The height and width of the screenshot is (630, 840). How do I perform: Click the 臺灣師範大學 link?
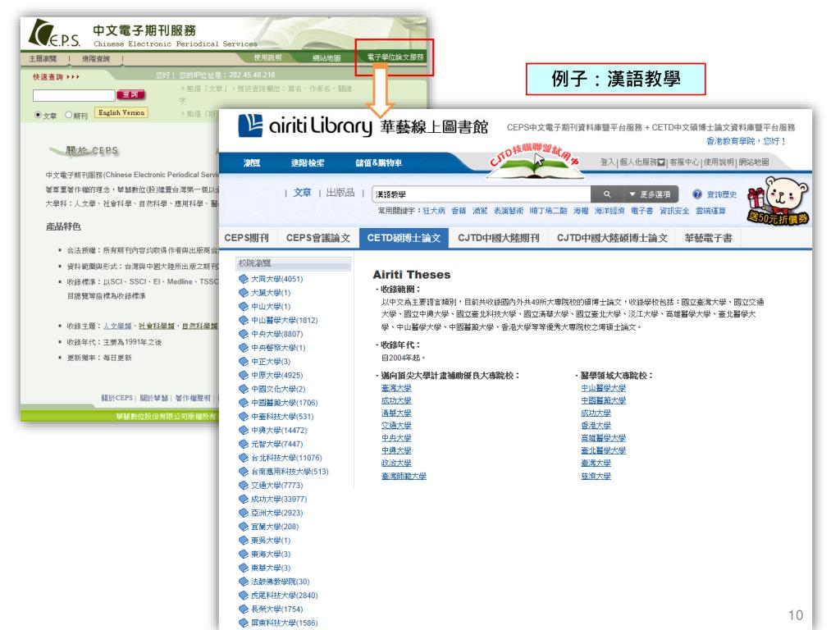pyautogui.click(x=404, y=476)
